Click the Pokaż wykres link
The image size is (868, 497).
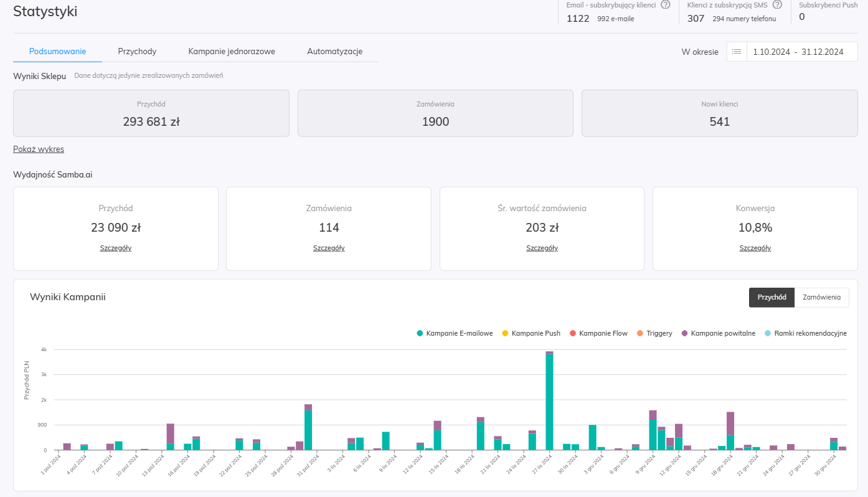pyautogui.click(x=39, y=149)
